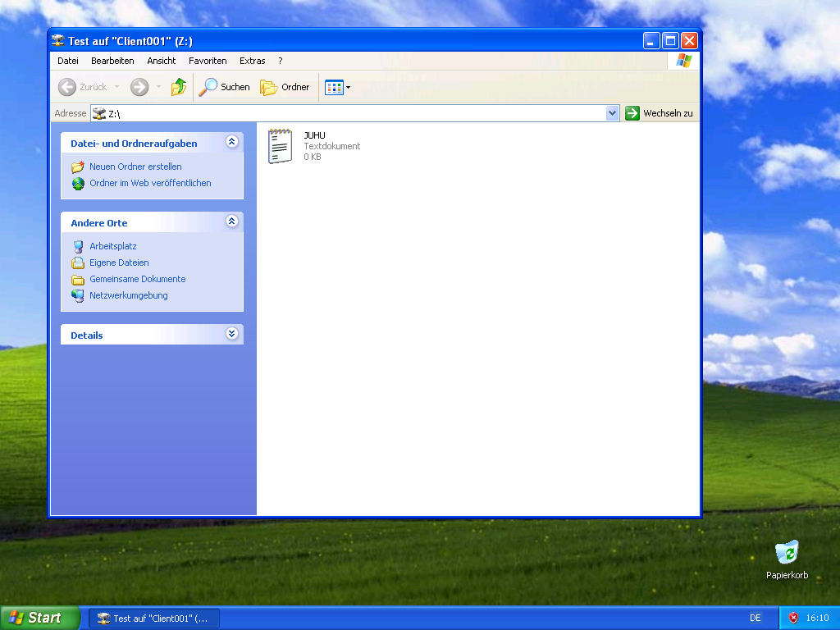The width and height of the screenshot is (840, 630).
Task: Click Neuen Ordner erstellen link
Action: pos(135,167)
